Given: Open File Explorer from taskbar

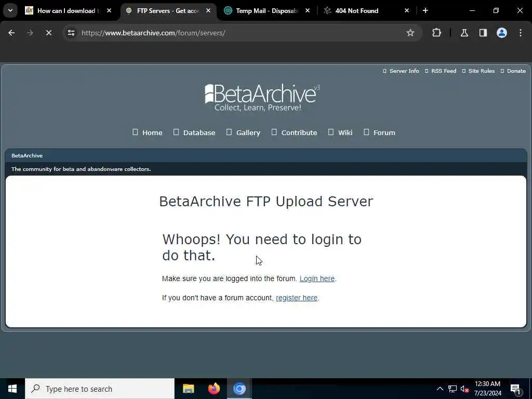Looking at the screenshot, I should click(x=188, y=389).
